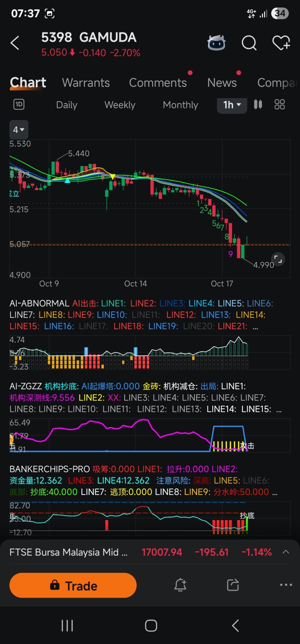Switch to the Chart tab

28,82
